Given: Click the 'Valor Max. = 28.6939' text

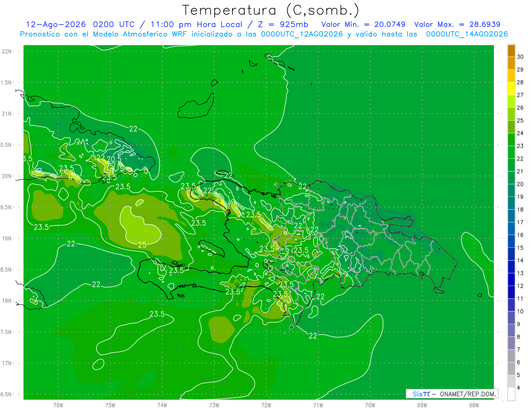Looking at the screenshot, I should pos(457,24).
